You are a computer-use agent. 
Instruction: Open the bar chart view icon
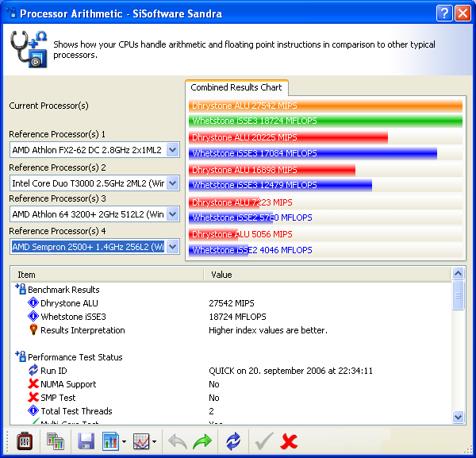(x=110, y=441)
